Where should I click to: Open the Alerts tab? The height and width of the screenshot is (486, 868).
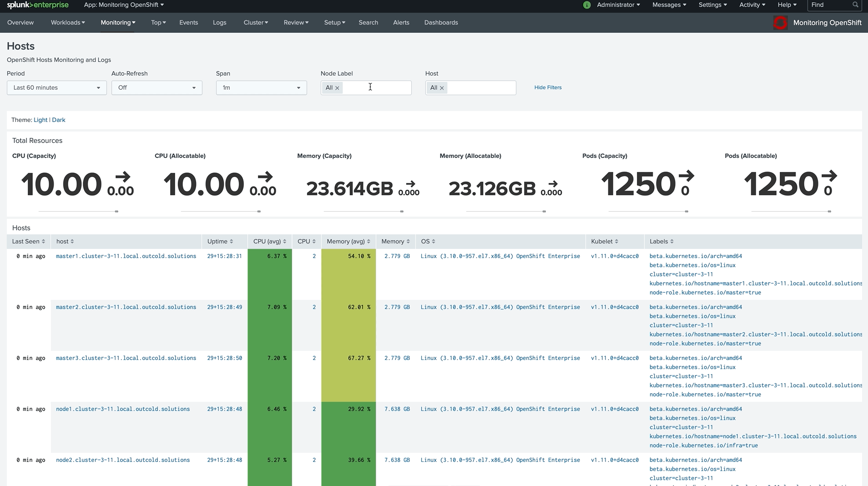(401, 23)
